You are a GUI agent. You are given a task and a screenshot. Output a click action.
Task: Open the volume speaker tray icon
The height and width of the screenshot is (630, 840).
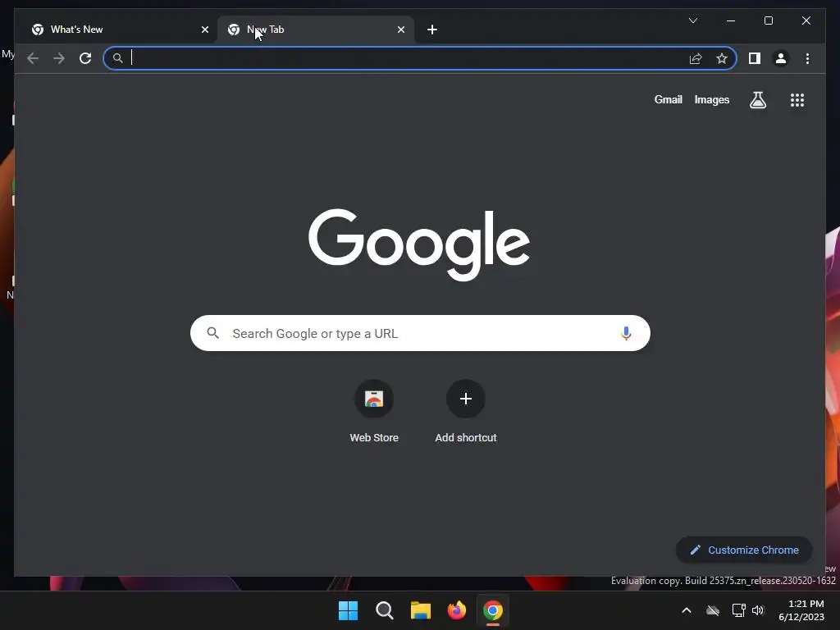click(758, 610)
